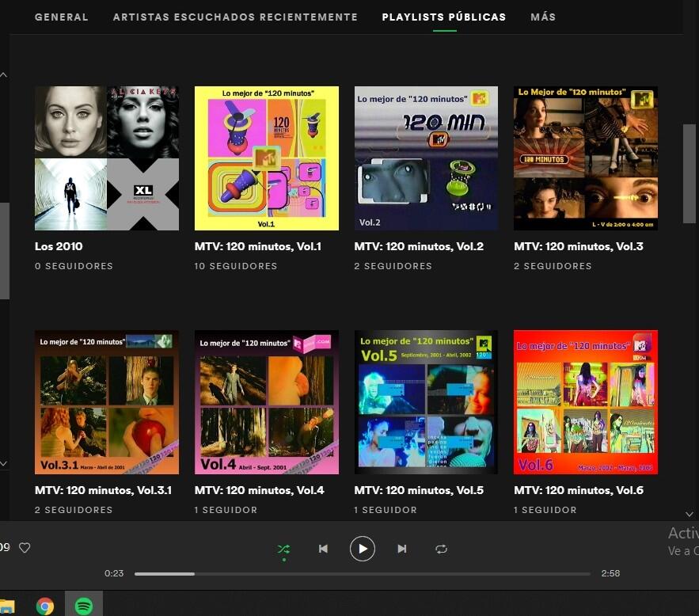Open Google Chrome from the taskbar
Image resolution: width=699 pixels, height=616 pixels.
point(45,606)
